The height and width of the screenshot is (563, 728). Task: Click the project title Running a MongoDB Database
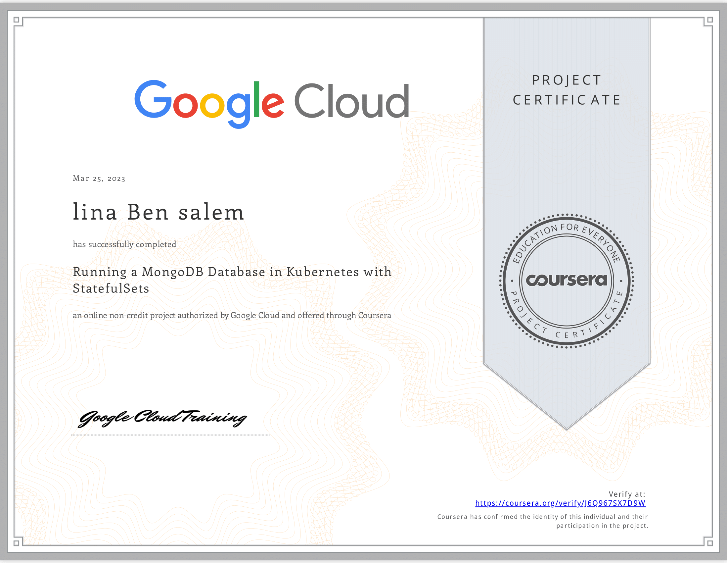tap(232, 280)
